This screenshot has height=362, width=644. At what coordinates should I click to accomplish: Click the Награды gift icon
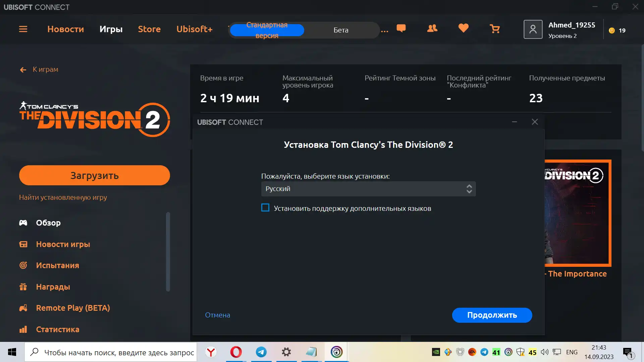pyautogui.click(x=23, y=287)
